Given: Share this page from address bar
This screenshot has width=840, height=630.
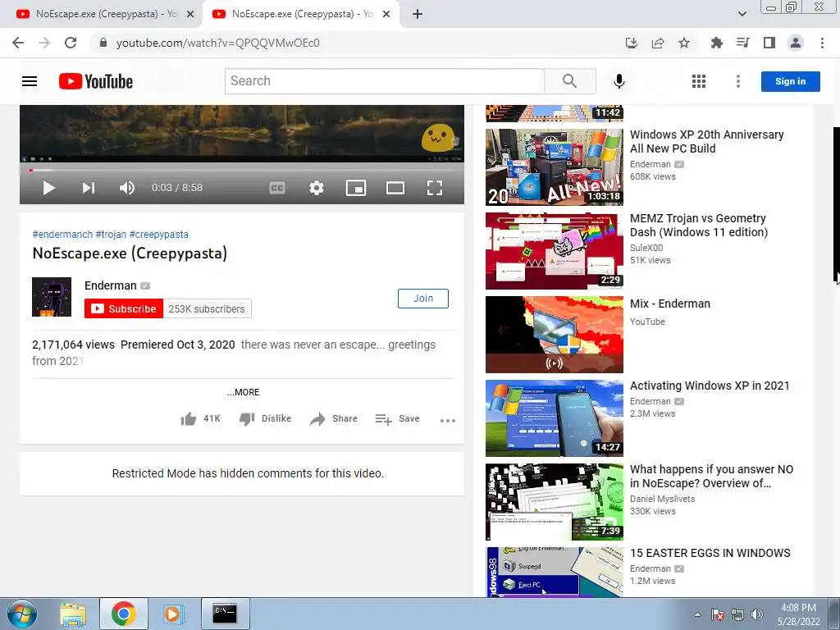Looking at the screenshot, I should 658,43.
